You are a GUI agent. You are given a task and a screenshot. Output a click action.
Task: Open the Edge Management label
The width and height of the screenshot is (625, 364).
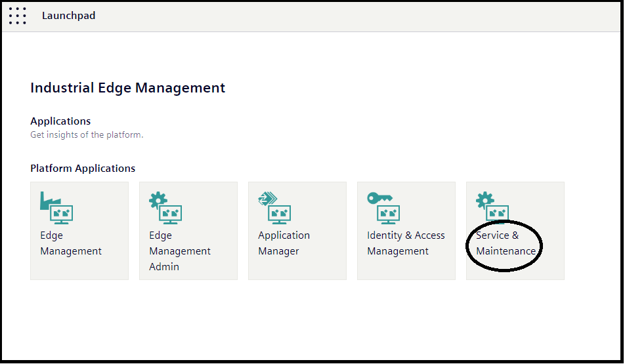pos(71,243)
